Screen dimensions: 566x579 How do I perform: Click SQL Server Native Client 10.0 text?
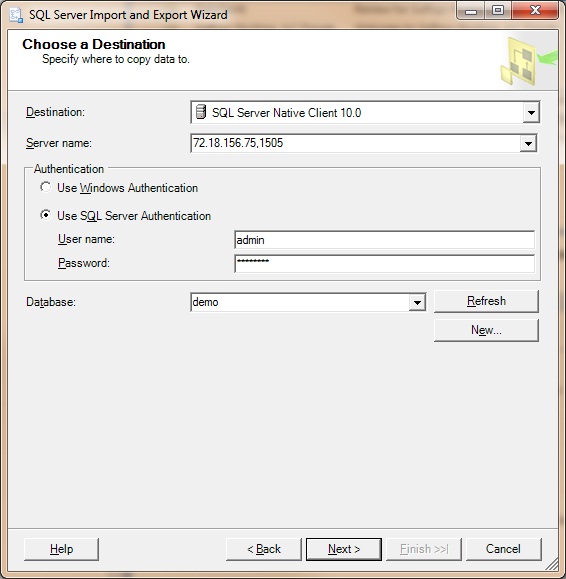(287, 113)
